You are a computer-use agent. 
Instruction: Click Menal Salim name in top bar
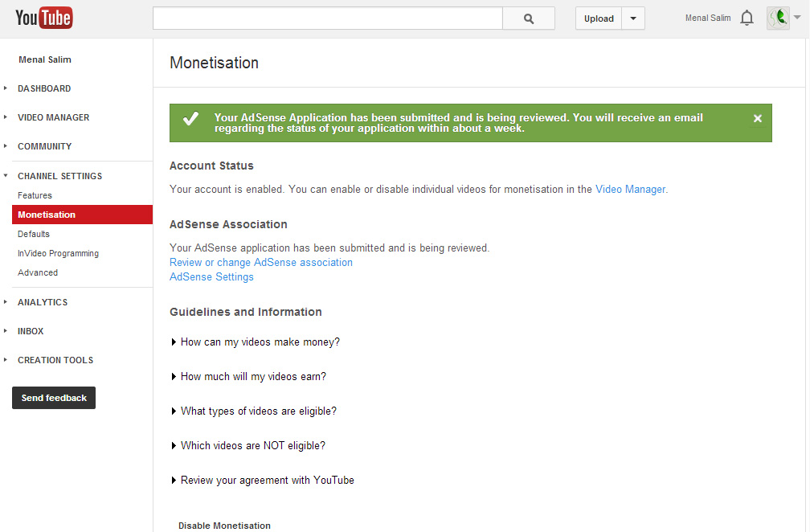[x=708, y=18]
